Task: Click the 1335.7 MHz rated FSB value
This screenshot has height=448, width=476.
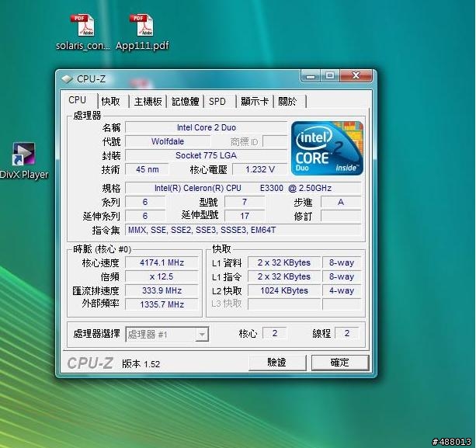Action: coord(162,304)
